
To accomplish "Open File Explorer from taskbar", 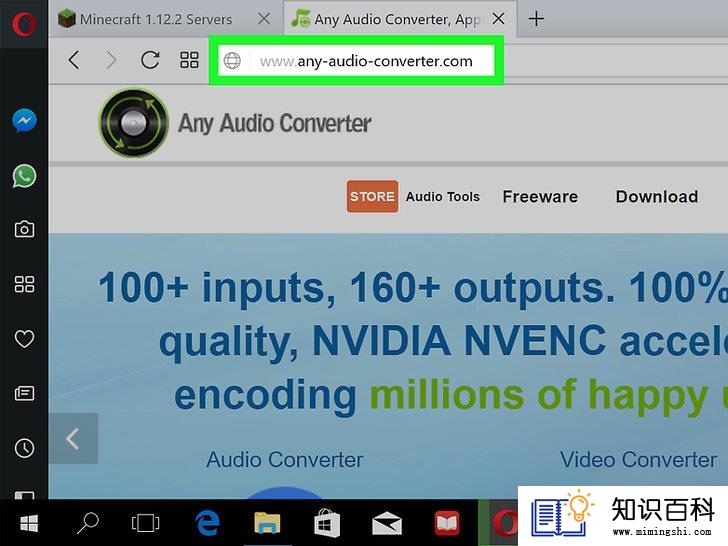I will (267, 523).
